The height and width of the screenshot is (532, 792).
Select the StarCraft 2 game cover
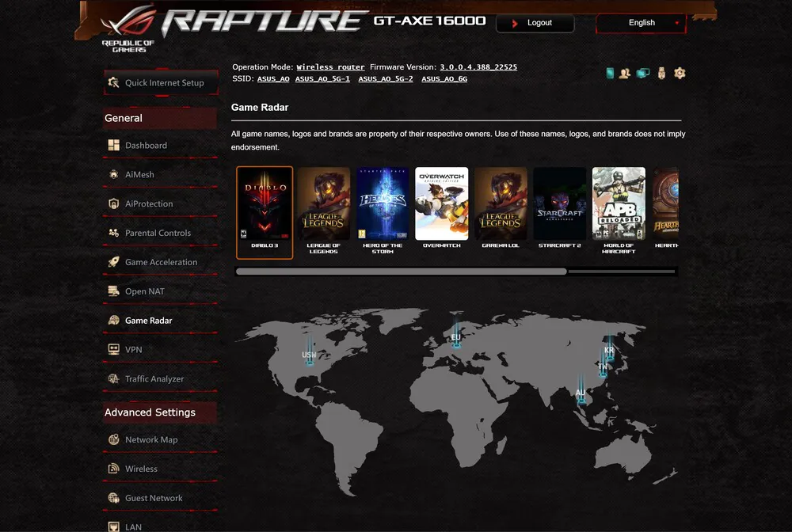click(x=560, y=204)
